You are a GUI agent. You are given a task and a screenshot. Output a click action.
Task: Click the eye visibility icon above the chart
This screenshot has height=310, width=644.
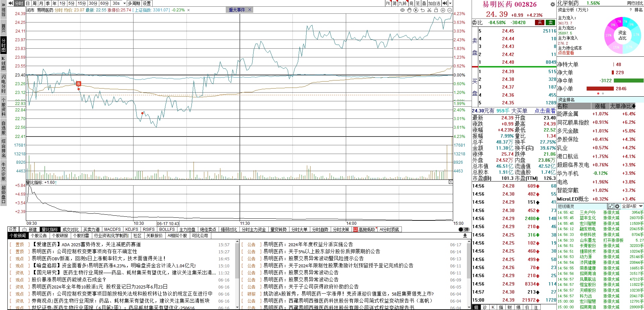point(402,10)
